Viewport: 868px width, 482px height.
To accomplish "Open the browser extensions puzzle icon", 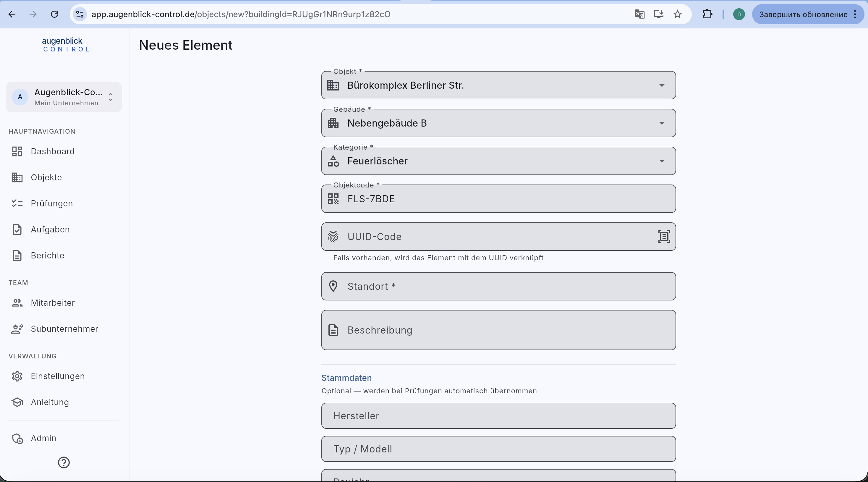I will [x=707, y=14].
